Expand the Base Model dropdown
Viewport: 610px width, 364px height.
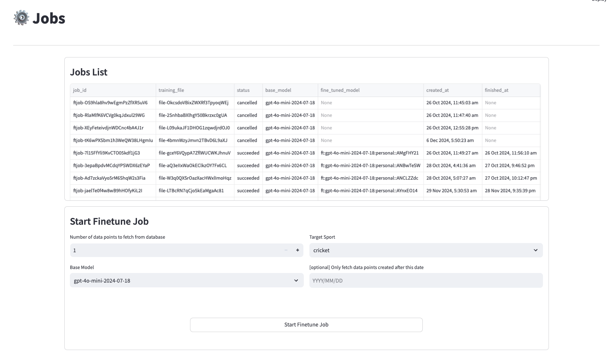pyautogui.click(x=186, y=281)
